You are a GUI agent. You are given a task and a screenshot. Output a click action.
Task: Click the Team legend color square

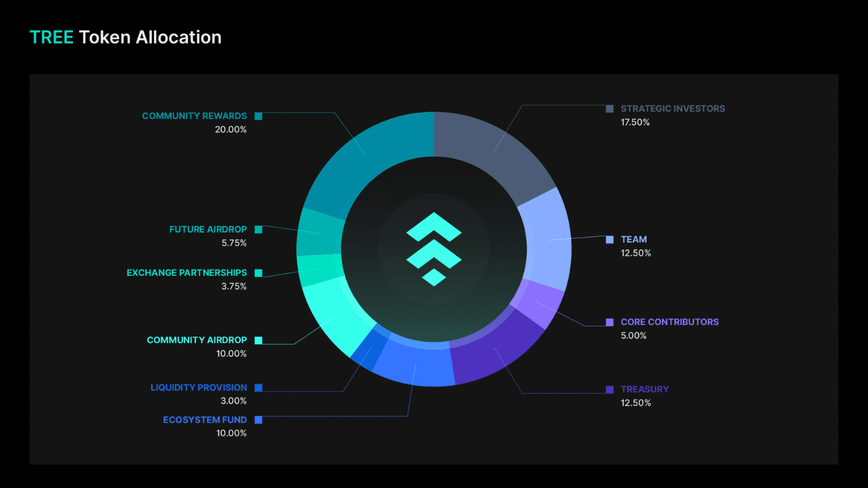(610, 239)
